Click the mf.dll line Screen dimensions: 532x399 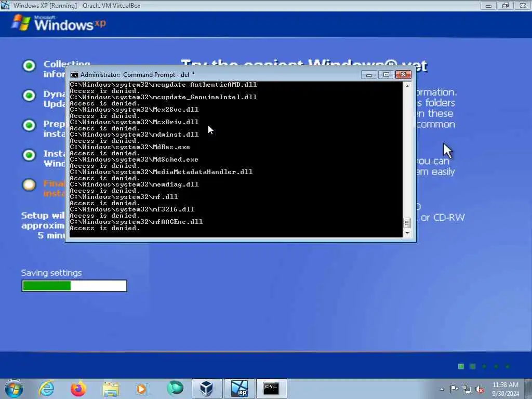click(x=124, y=197)
